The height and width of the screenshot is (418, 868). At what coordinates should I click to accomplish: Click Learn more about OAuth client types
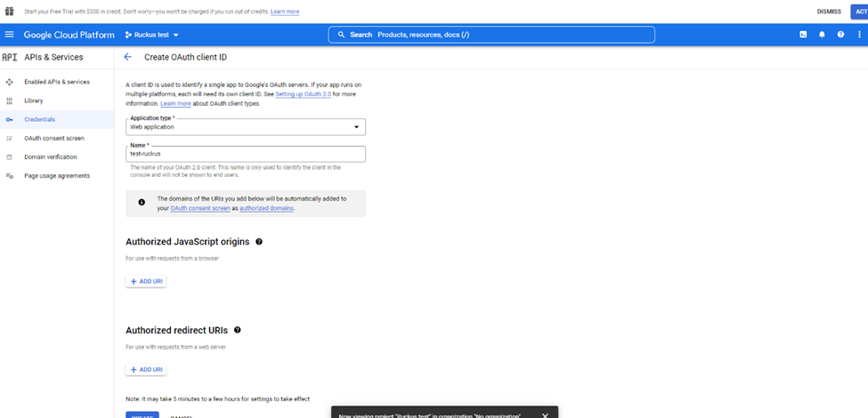175,103
